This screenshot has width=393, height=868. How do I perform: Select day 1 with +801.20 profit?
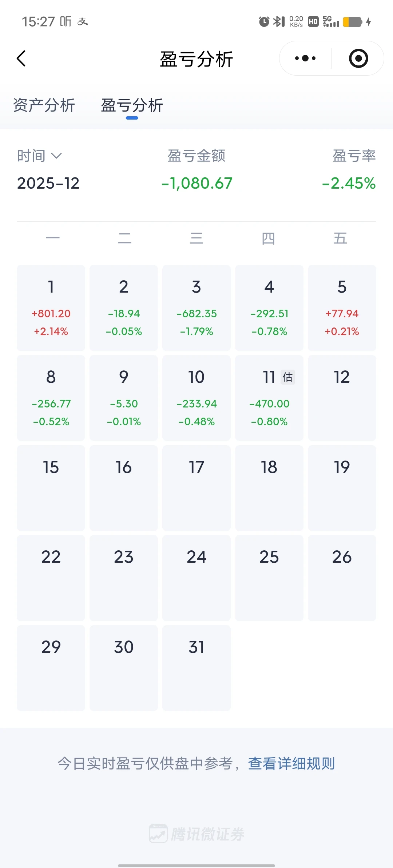point(51,308)
